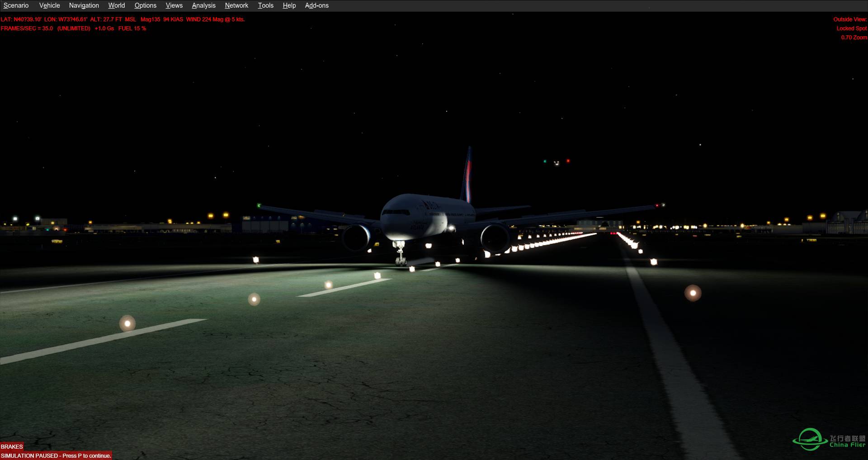This screenshot has width=868, height=460.
Task: Open the Add-ons menu
Action: (316, 5)
